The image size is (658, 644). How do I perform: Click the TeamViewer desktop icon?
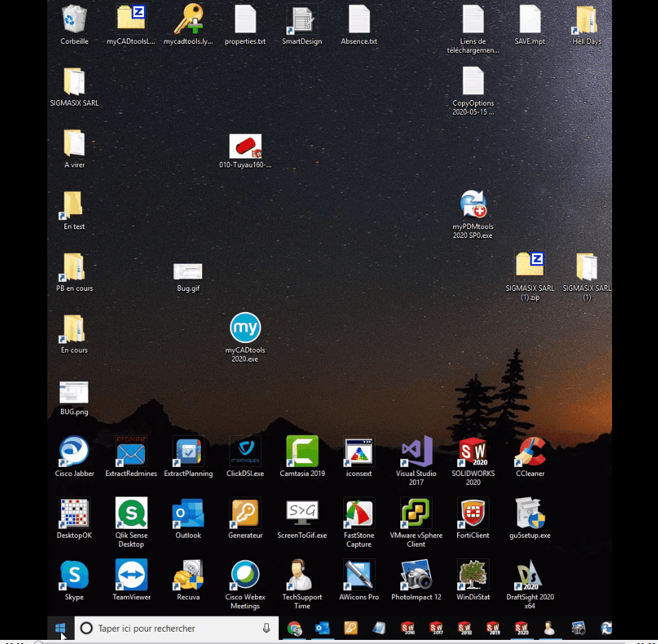click(x=131, y=575)
